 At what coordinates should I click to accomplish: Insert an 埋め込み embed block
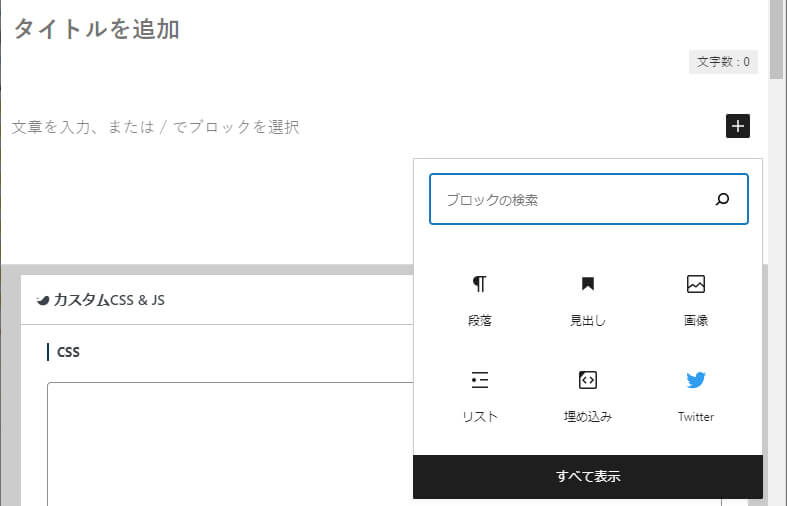click(x=588, y=397)
